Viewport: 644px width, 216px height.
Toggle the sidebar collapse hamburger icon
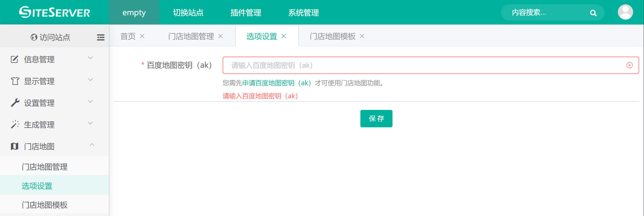100,37
